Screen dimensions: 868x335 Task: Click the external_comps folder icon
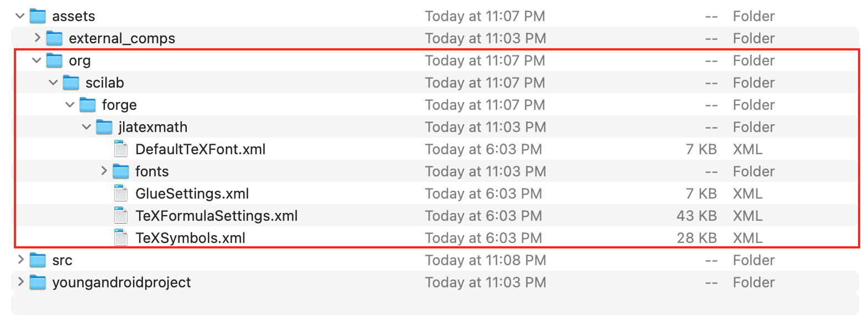54,38
